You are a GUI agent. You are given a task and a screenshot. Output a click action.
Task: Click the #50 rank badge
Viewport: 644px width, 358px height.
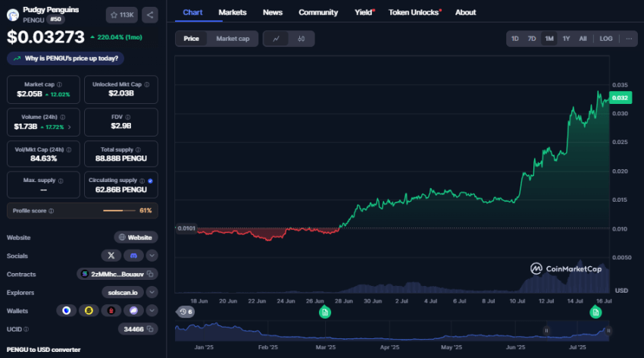point(55,19)
